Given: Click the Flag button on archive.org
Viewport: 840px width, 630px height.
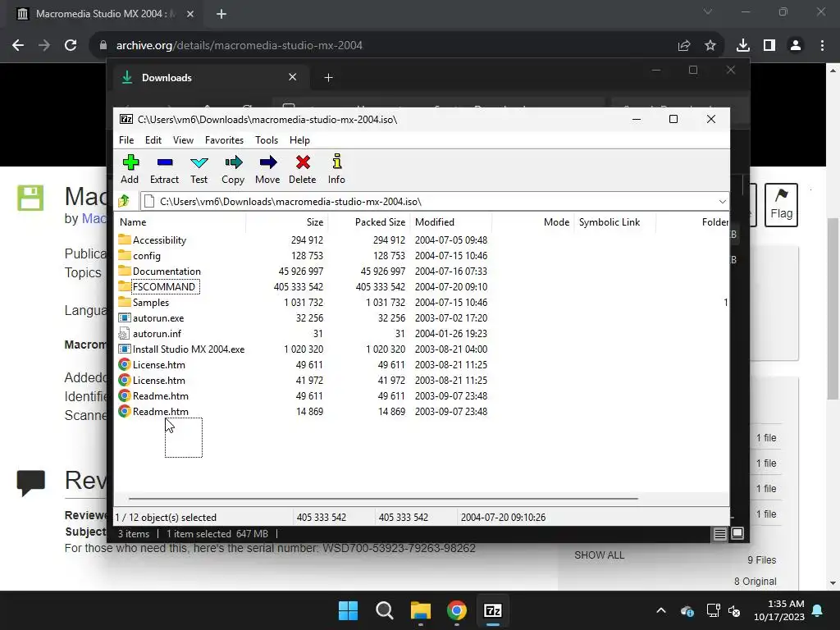Looking at the screenshot, I should (x=781, y=205).
